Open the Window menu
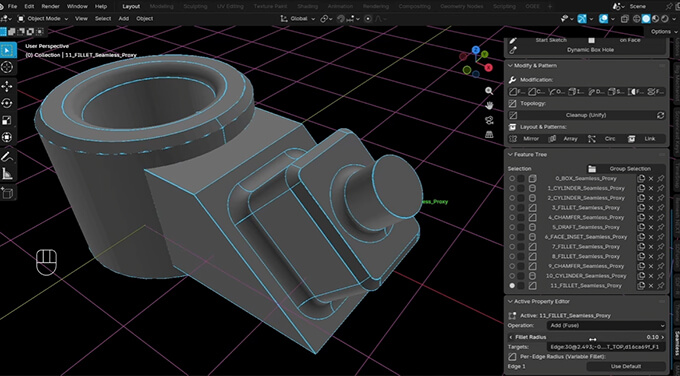680x376 pixels. [77, 6]
